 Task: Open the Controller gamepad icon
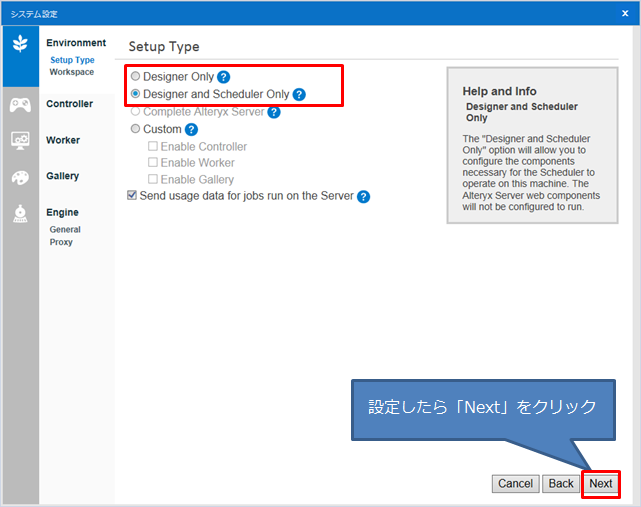20,105
